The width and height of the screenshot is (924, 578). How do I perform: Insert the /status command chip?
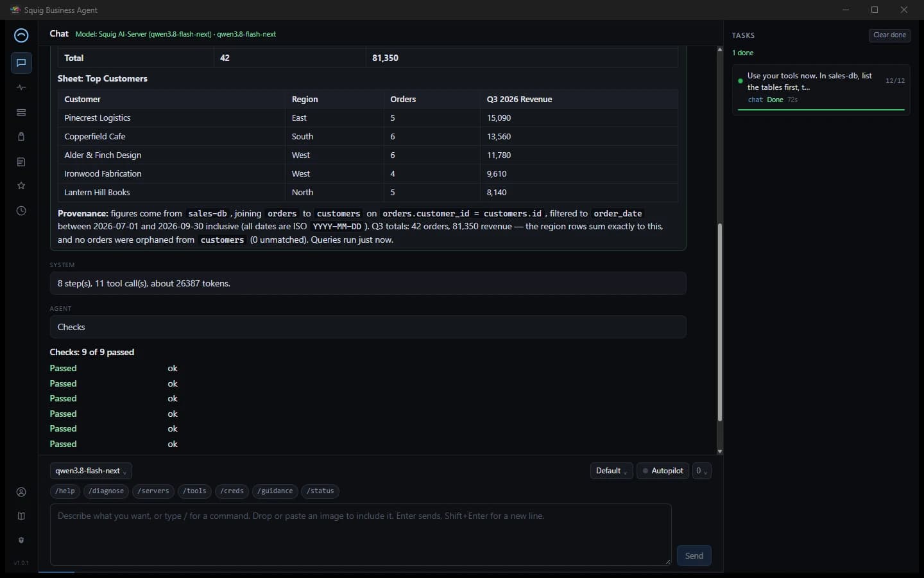coord(320,491)
